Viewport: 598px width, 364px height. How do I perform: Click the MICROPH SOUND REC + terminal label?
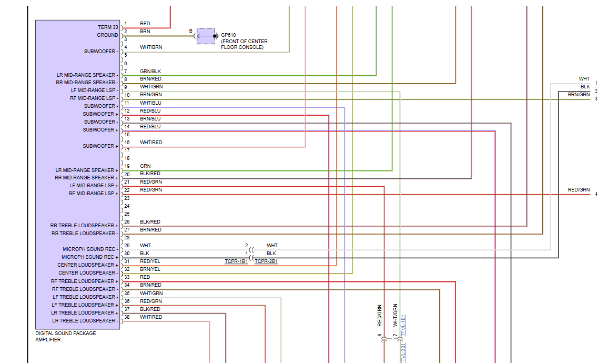click(x=89, y=257)
